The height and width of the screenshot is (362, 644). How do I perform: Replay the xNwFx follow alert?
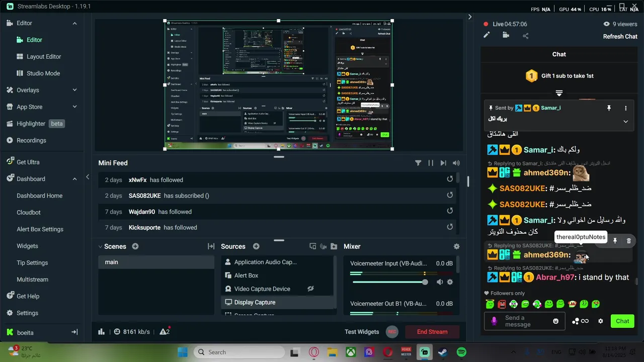(x=450, y=179)
